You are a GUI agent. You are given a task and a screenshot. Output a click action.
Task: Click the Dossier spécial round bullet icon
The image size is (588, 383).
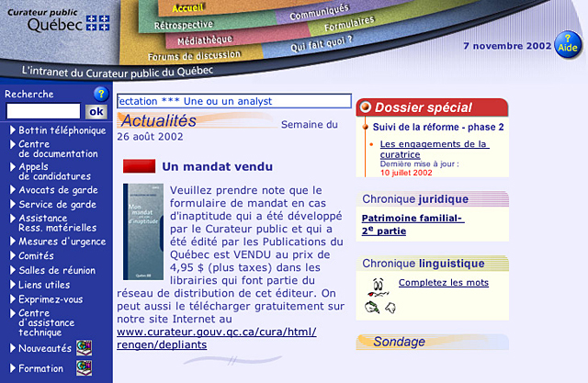(x=366, y=107)
